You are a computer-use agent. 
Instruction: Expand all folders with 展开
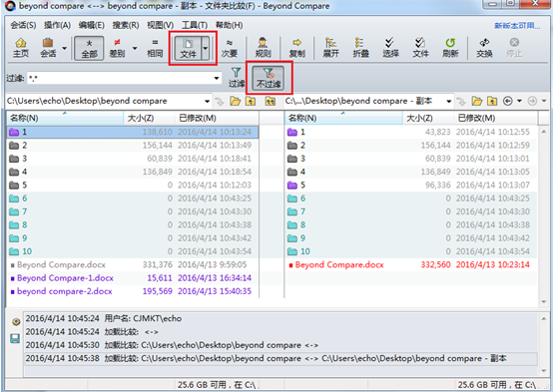coord(330,48)
